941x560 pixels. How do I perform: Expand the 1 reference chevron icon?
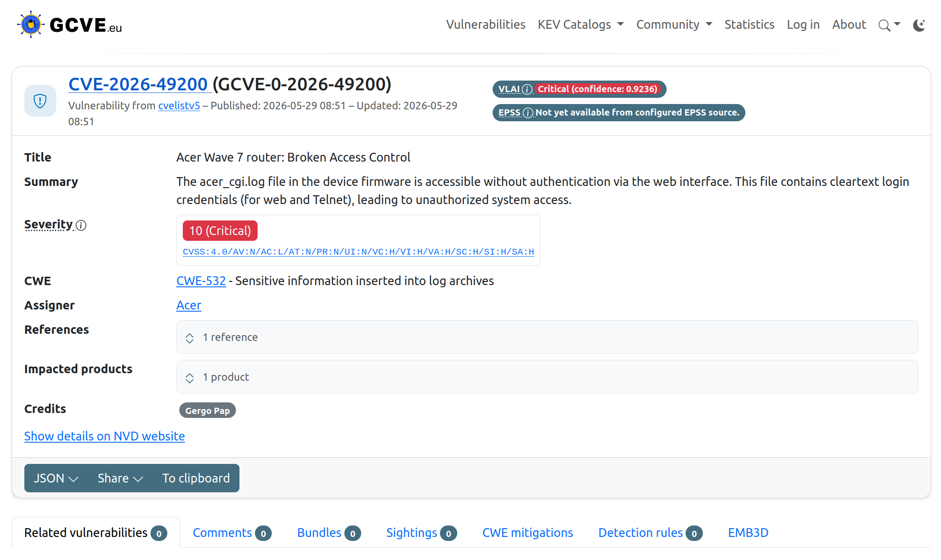click(x=189, y=338)
